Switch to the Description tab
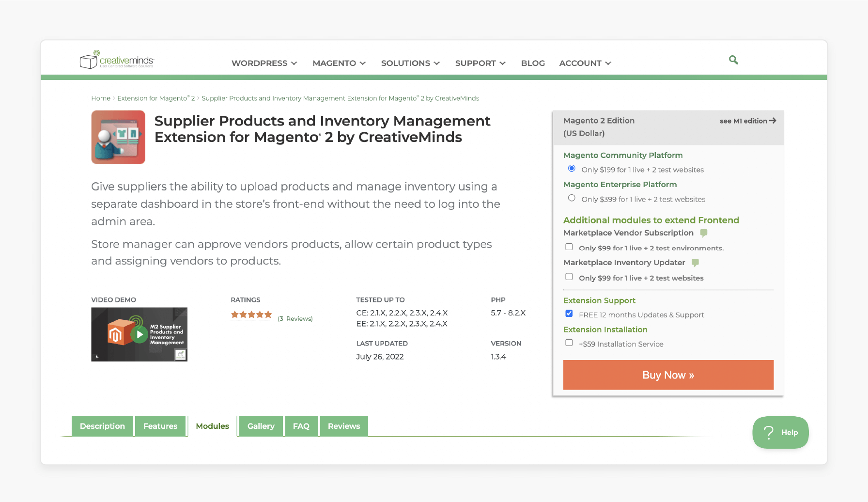This screenshot has width=868, height=502. pos(102,426)
